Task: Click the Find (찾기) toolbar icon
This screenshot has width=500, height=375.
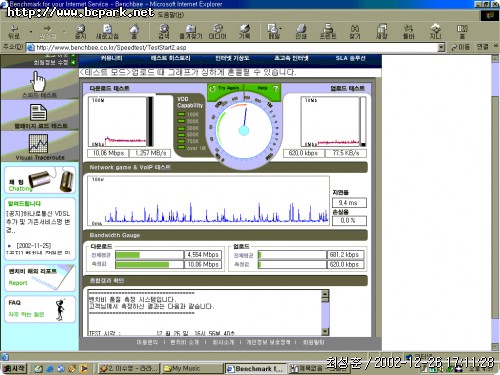Action: click(355, 32)
